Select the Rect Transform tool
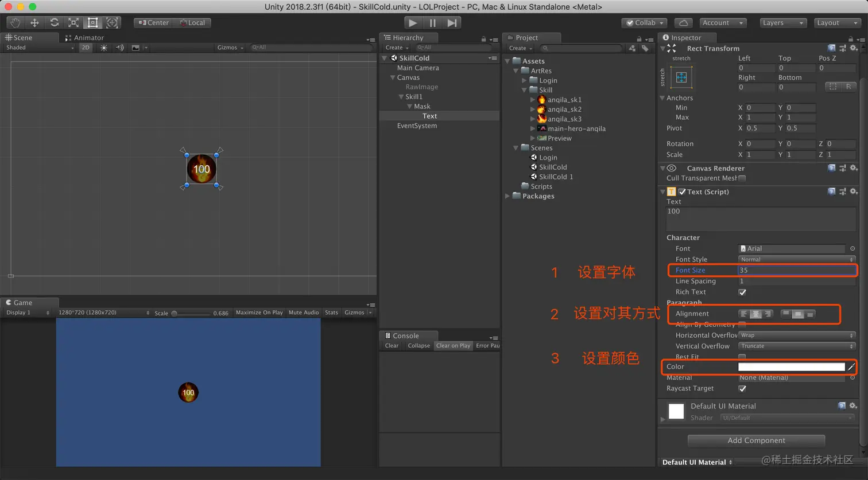The height and width of the screenshot is (480, 868). coord(92,23)
